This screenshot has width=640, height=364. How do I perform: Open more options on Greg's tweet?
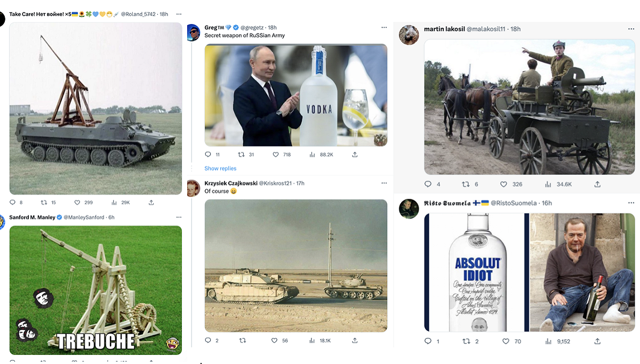383,27
